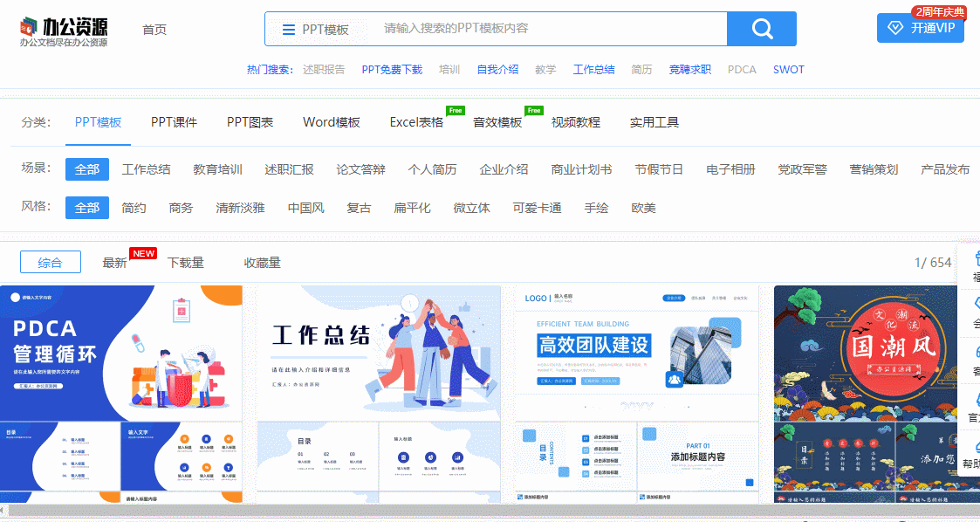Filter scene by 产品发布

[945, 169]
